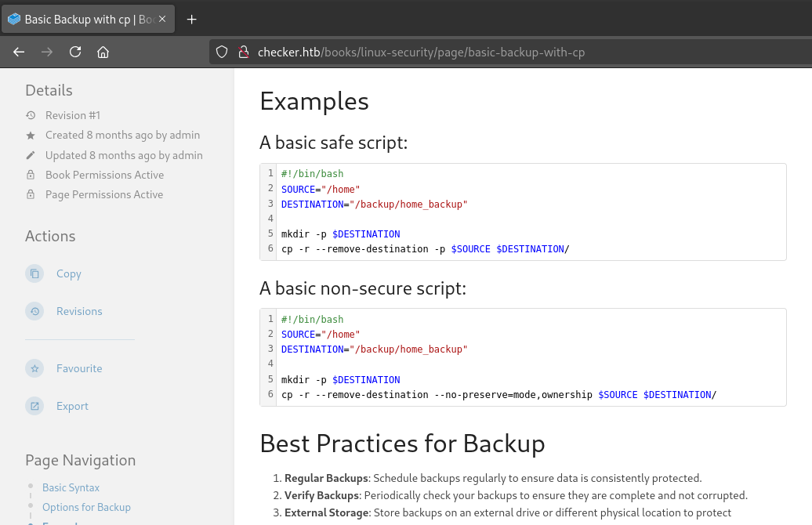Open the Export format options

pos(72,406)
